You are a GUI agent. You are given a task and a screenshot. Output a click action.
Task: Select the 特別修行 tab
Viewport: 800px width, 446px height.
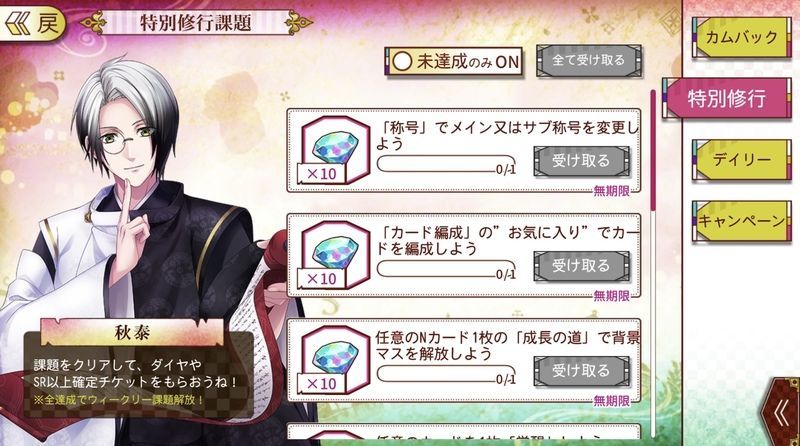tap(727, 98)
